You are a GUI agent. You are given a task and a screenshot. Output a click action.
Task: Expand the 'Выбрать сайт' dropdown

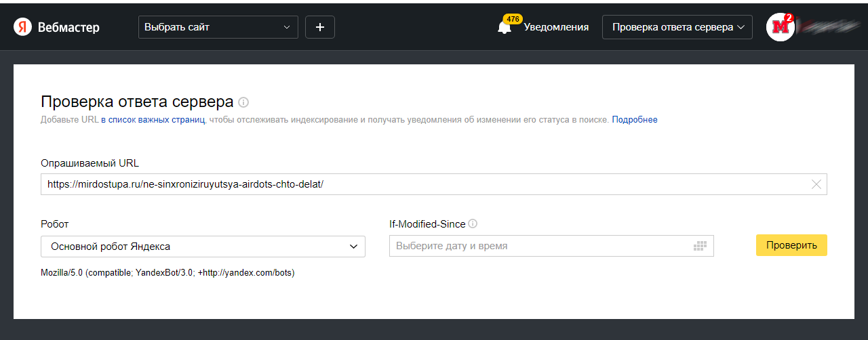(x=218, y=27)
